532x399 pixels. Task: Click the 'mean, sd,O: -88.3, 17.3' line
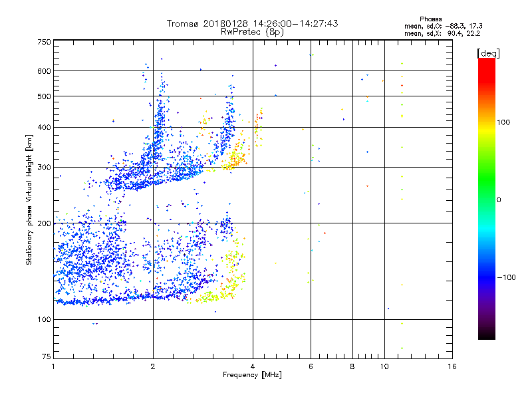pyautogui.click(x=443, y=26)
